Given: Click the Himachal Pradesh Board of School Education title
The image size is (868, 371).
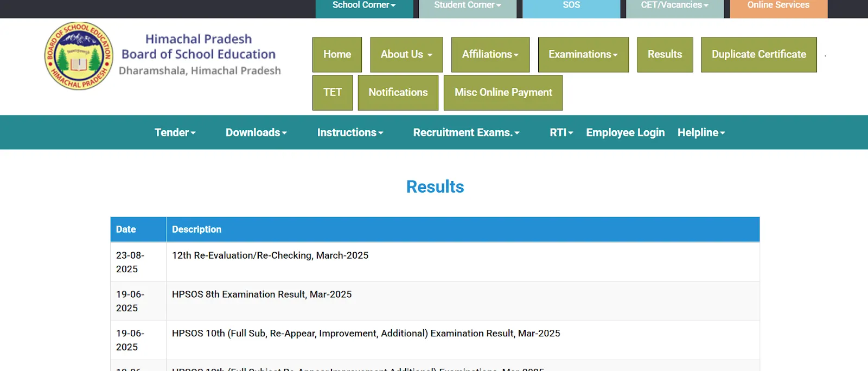Looking at the screenshot, I should click(x=199, y=47).
